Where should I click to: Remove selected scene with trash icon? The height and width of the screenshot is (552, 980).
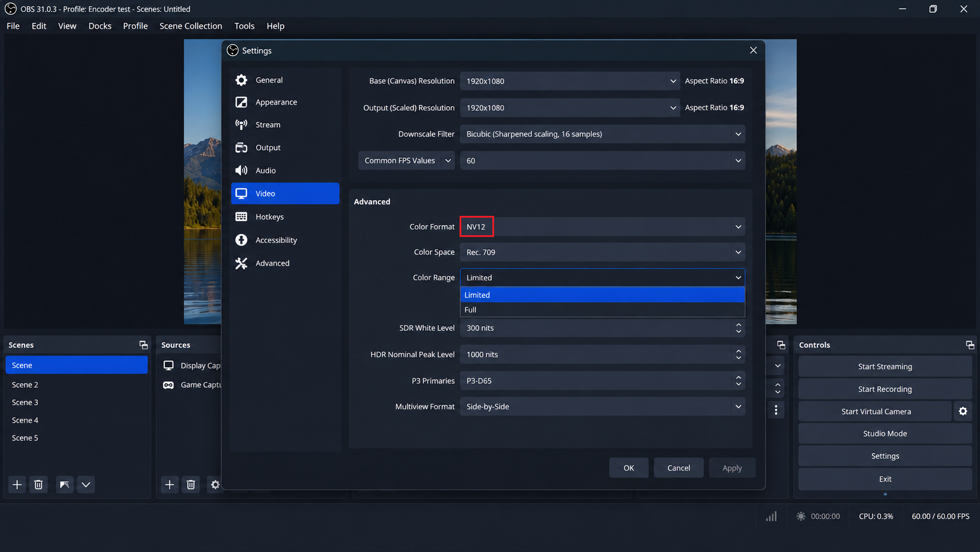pyautogui.click(x=39, y=485)
